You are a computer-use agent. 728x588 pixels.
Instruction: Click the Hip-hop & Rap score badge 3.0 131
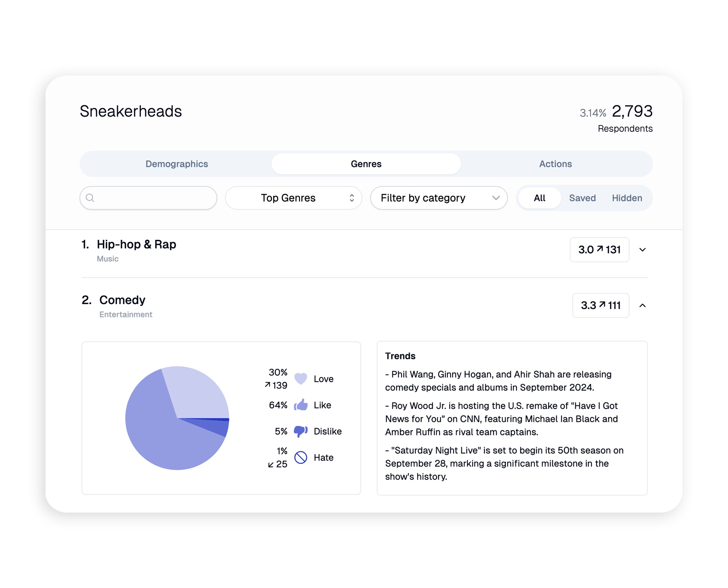599,250
